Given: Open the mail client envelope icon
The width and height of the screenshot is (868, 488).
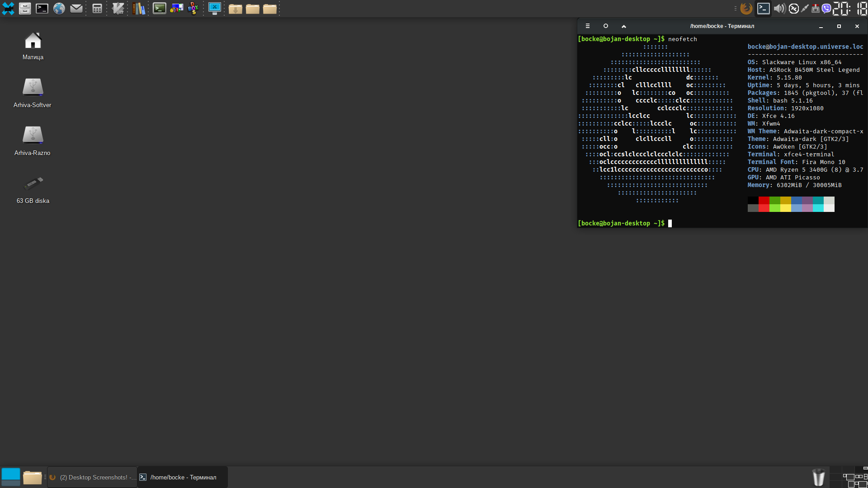Looking at the screenshot, I should 76,9.
